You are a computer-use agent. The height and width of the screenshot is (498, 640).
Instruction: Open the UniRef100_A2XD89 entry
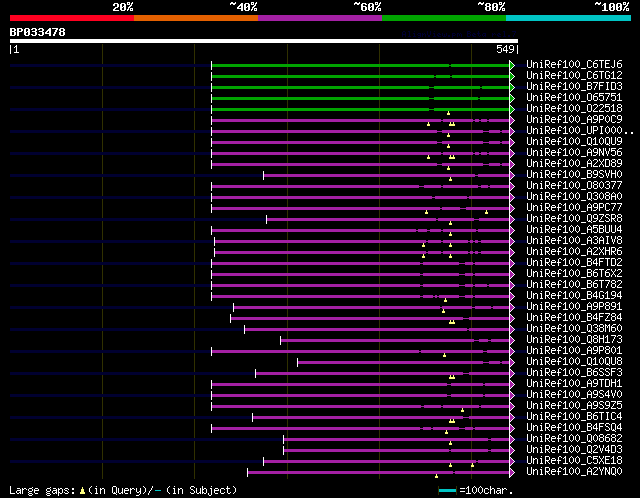tap(574, 163)
